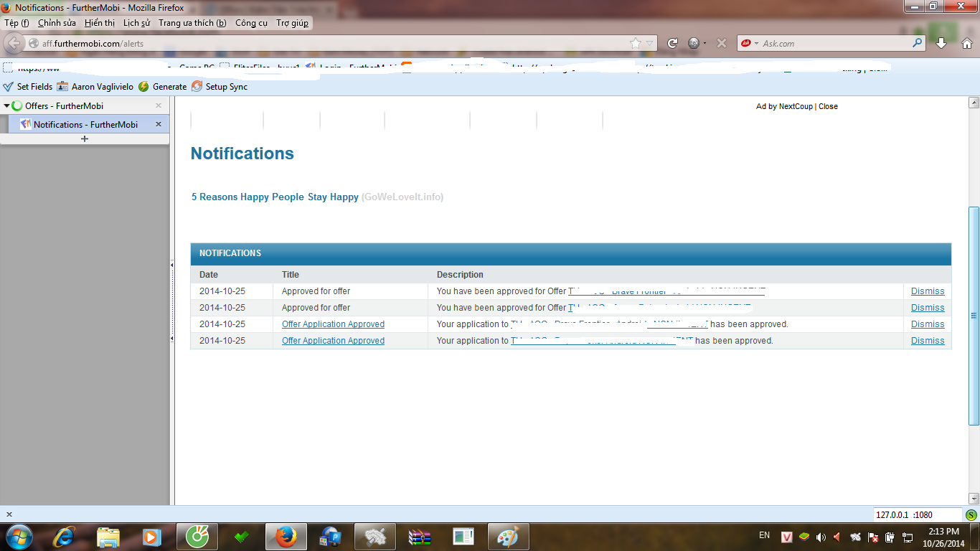Click the EN language indicator in tray
Screen dimensions: 980x551
pos(764,535)
